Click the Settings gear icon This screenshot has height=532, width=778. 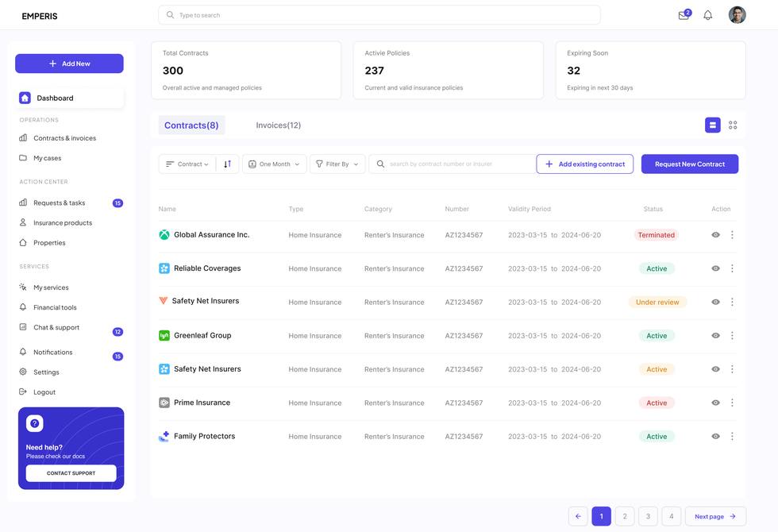(23, 372)
